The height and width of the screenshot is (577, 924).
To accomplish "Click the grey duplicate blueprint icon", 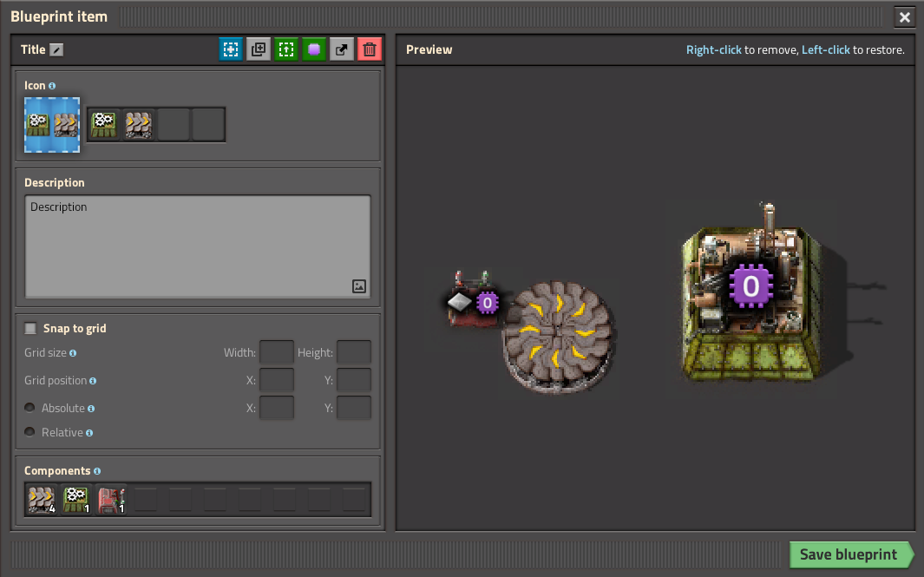I will (258, 49).
